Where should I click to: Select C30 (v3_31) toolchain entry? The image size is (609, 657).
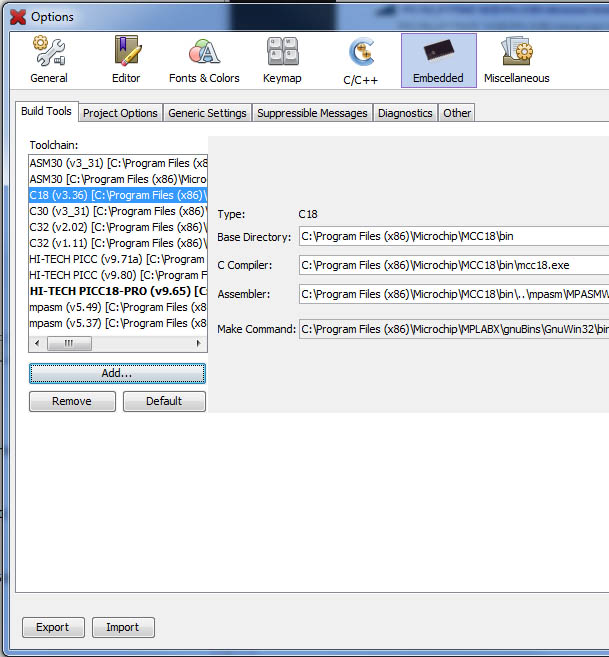pyautogui.click(x=118, y=211)
